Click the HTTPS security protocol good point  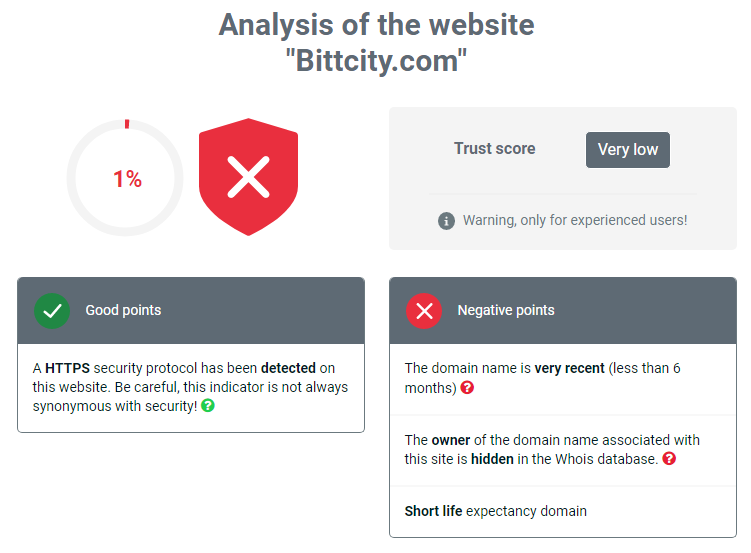tap(191, 387)
